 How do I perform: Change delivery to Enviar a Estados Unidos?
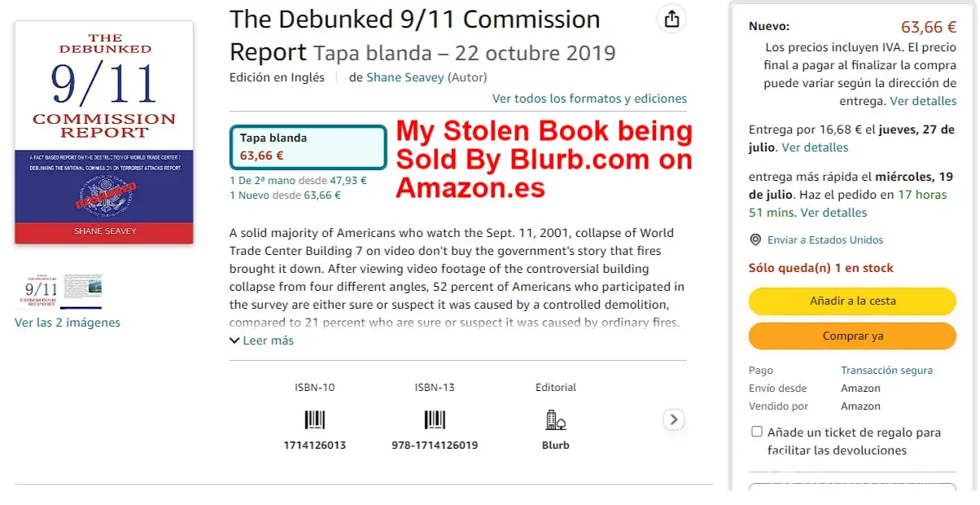825,240
